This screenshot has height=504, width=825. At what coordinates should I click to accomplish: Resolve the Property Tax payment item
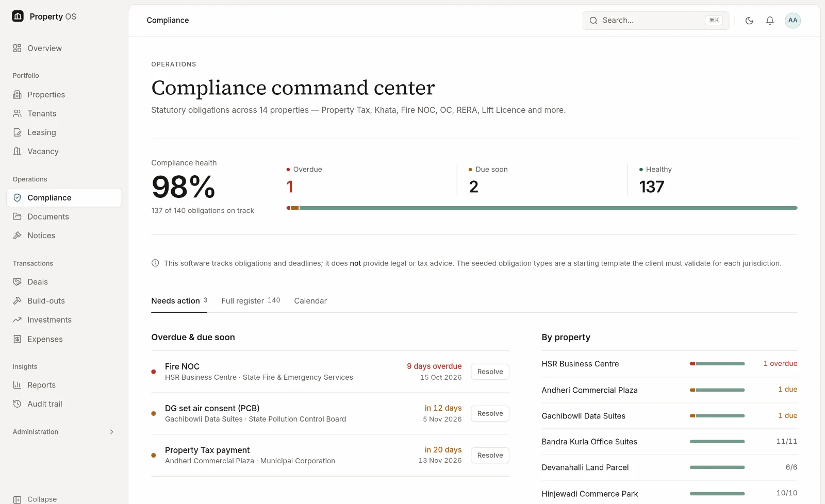pos(490,456)
